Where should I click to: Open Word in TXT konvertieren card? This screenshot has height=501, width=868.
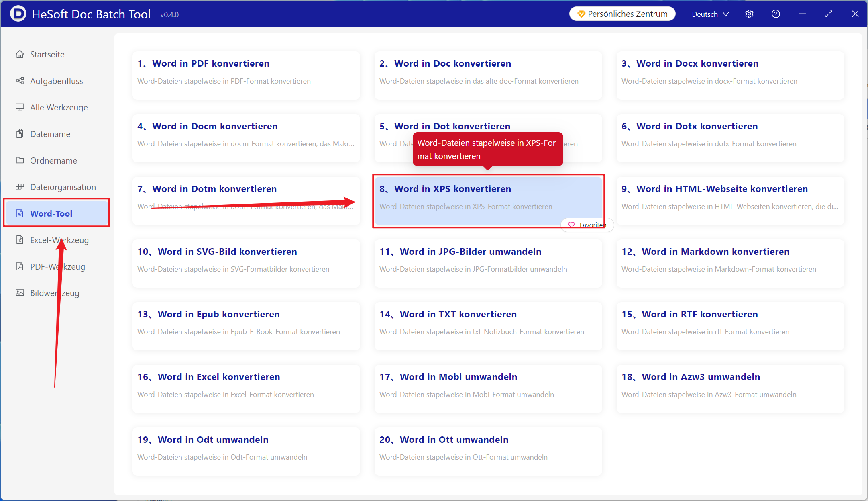pos(488,326)
